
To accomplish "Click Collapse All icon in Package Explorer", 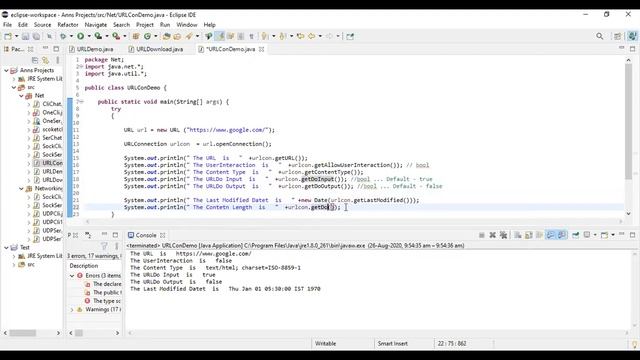I will [x=35, y=60].
